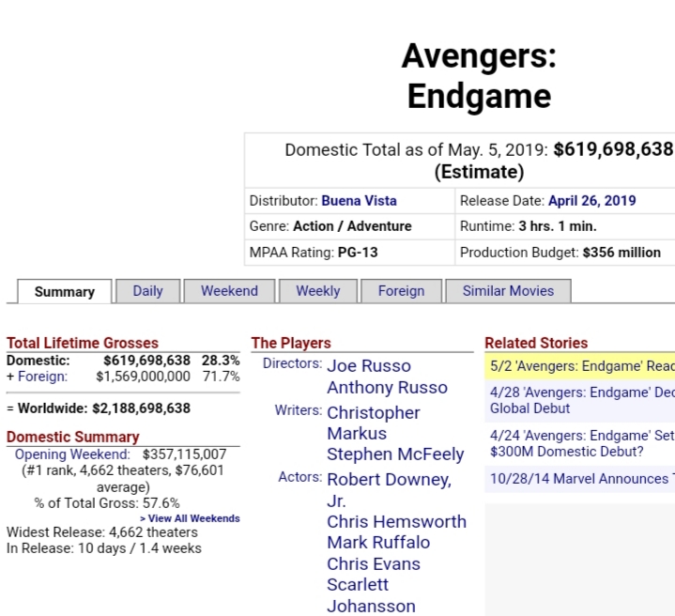Open Chris Hemsworth actor link
This screenshot has width=675, height=616.
click(x=396, y=521)
